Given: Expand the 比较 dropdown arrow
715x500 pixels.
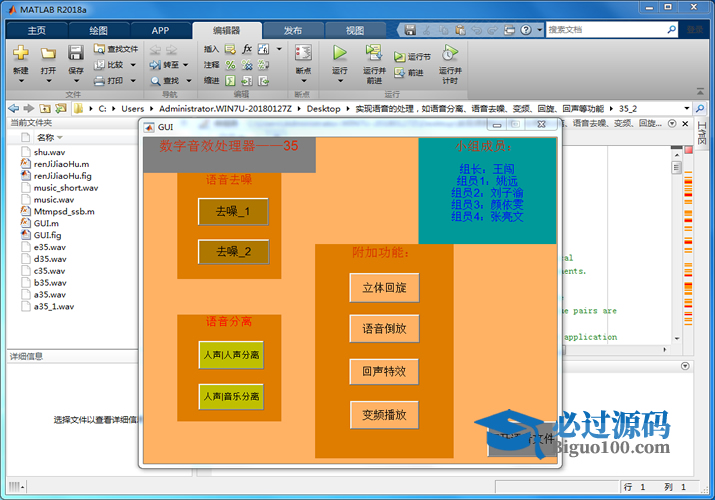Looking at the screenshot, I should coord(133,65).
